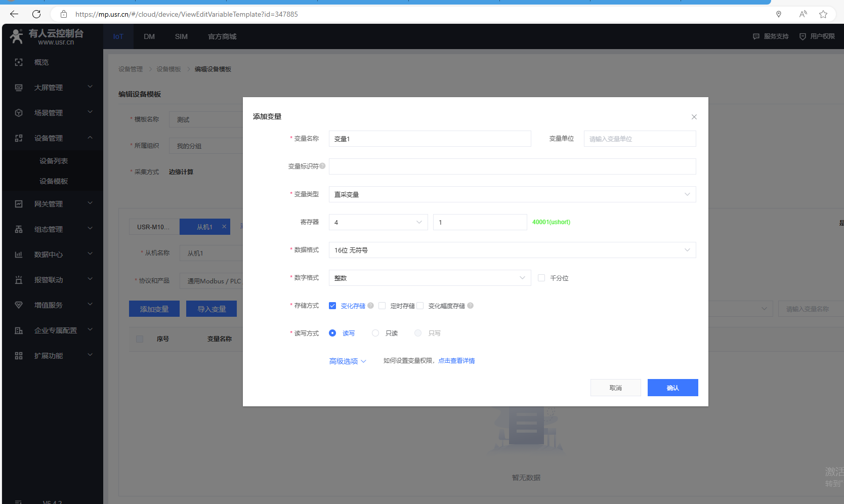Click the help icon beside 变化存储

click(370, 306)
